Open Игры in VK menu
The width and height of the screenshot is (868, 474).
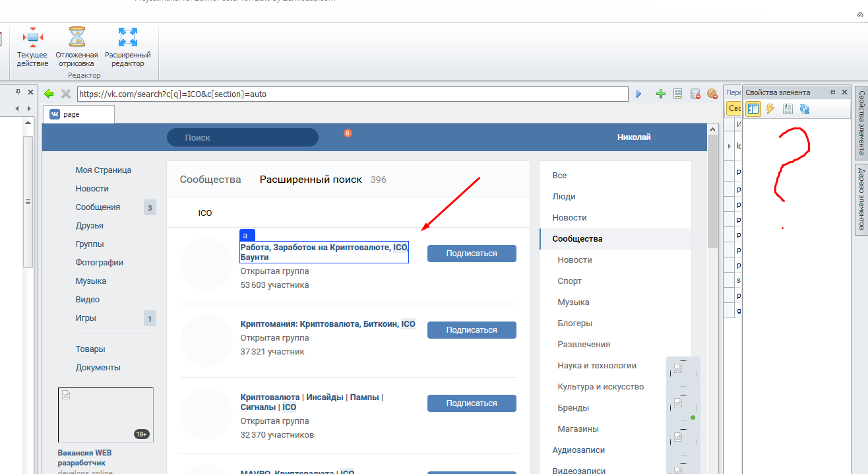click(86, 318)
